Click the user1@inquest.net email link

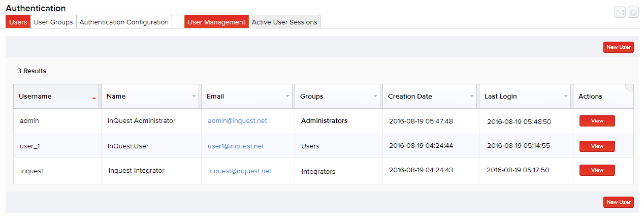pyautogui.click(x=236, y=146)
